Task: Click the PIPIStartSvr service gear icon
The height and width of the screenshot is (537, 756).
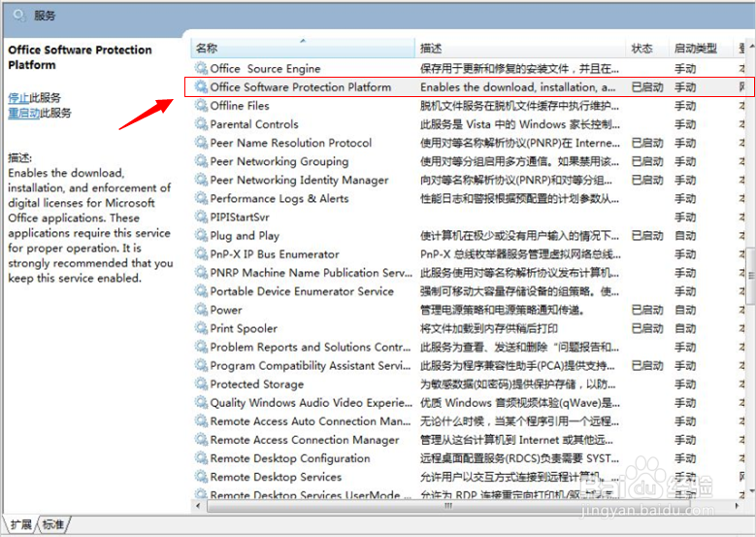Action: [201, 217]
